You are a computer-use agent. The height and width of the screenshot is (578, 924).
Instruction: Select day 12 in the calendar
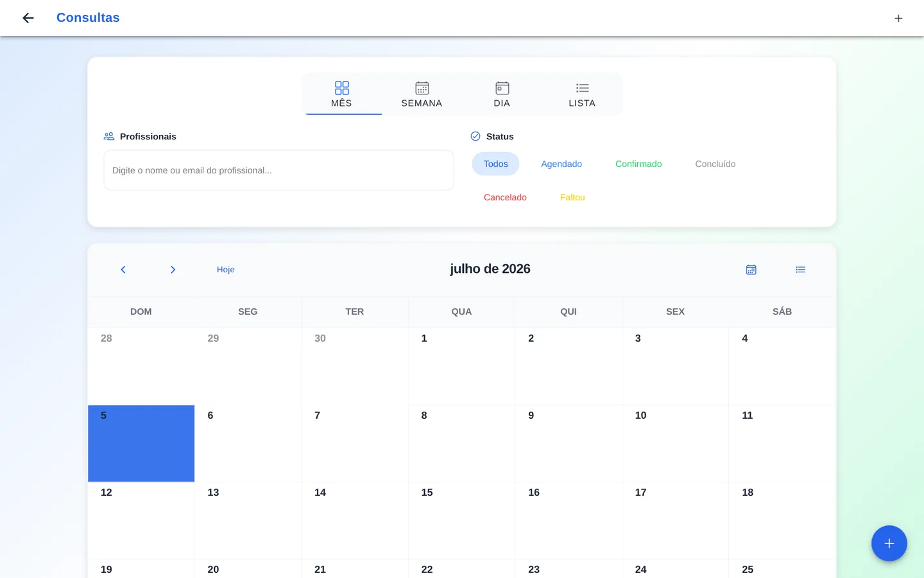(x=141, y=520)
